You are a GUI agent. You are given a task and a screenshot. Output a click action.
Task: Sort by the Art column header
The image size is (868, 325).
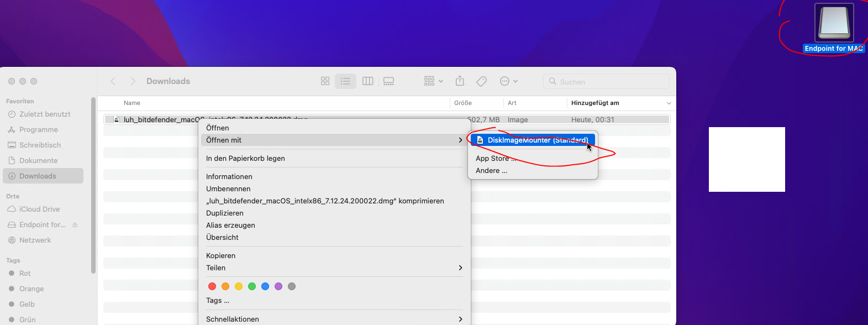coord(512,103)
